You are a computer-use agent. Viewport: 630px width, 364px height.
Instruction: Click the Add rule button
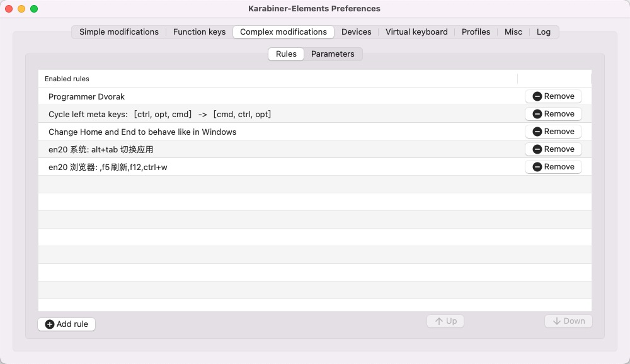coord(66,324)
